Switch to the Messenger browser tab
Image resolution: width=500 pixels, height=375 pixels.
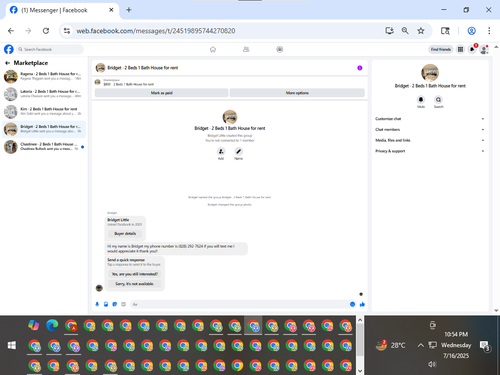tap(62, 10)
